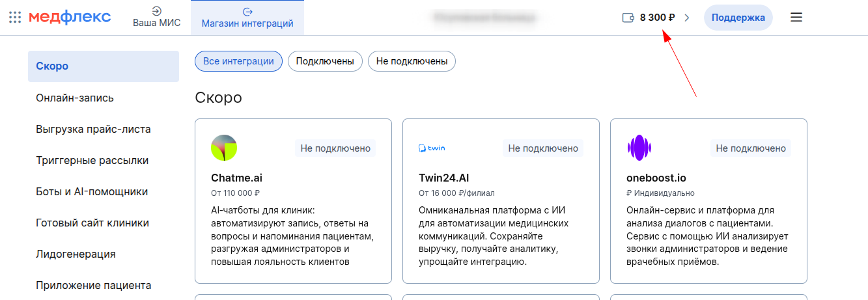Click the 8 300 ₽ balance amount

point(657,18)
